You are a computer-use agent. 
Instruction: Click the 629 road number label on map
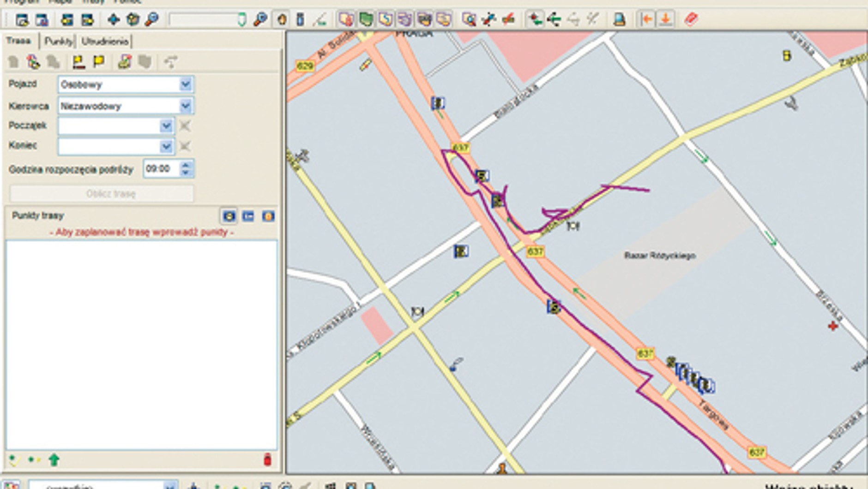point(305,66)
